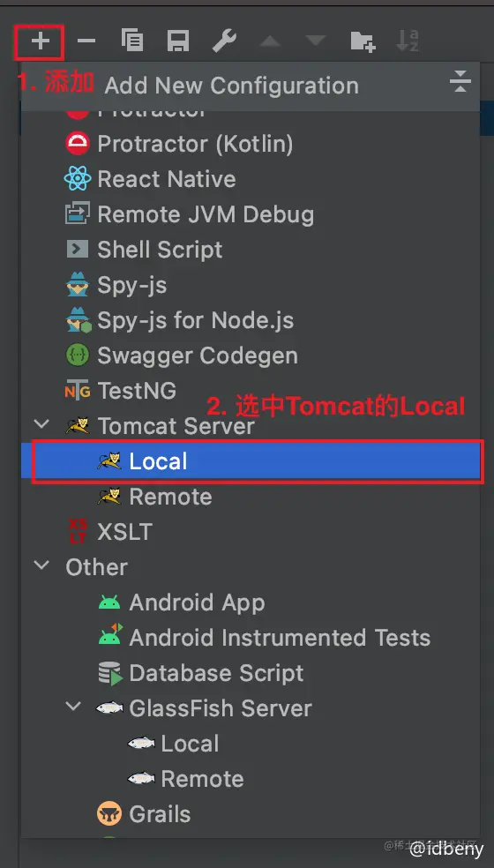This screenshot has height=868, width=494.
Task: Click the Copy Configuration toolbar icon
Action: [x=131, y=41]
